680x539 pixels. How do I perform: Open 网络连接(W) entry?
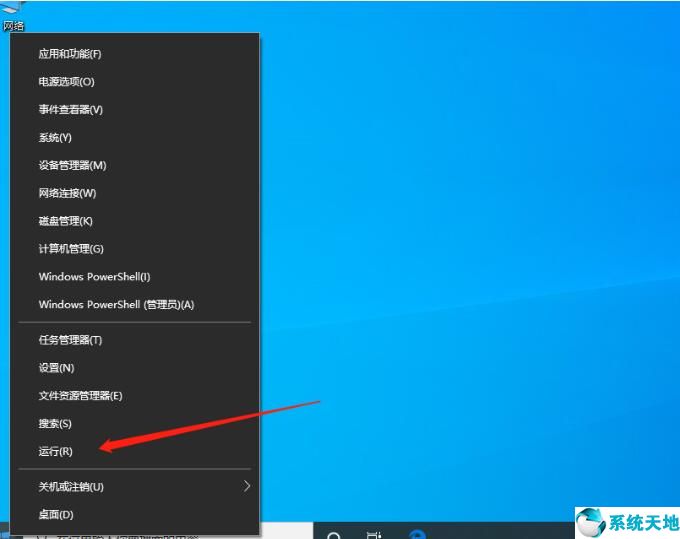pos(134,193)
